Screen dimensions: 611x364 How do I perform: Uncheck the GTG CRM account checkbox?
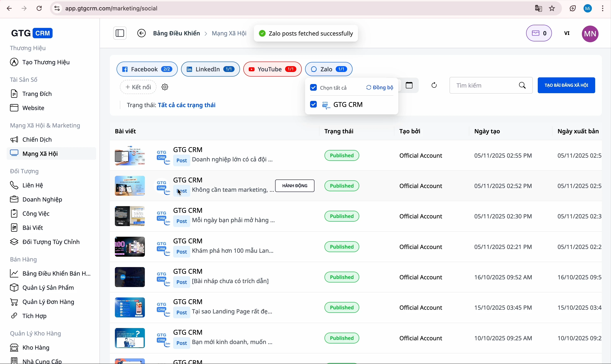click(313, 104)
